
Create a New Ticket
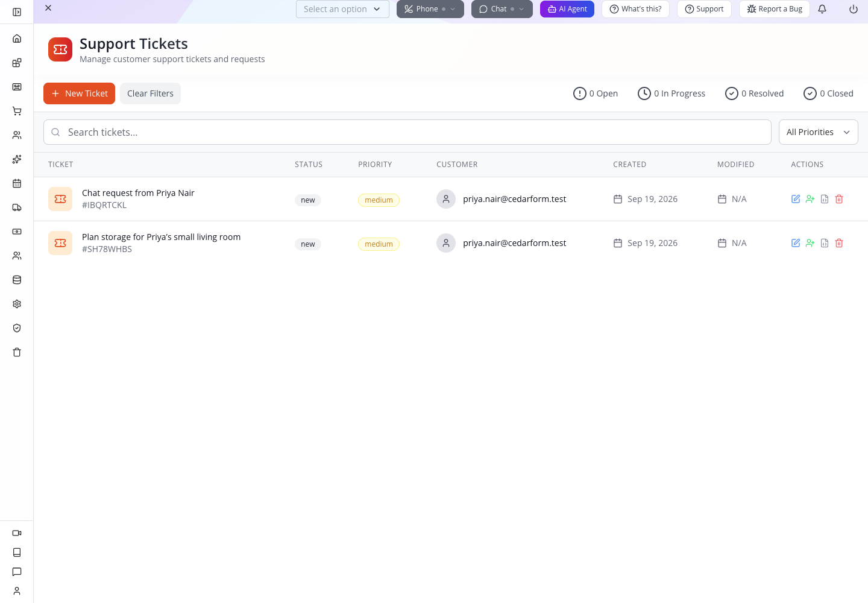[x=79, y=93]
